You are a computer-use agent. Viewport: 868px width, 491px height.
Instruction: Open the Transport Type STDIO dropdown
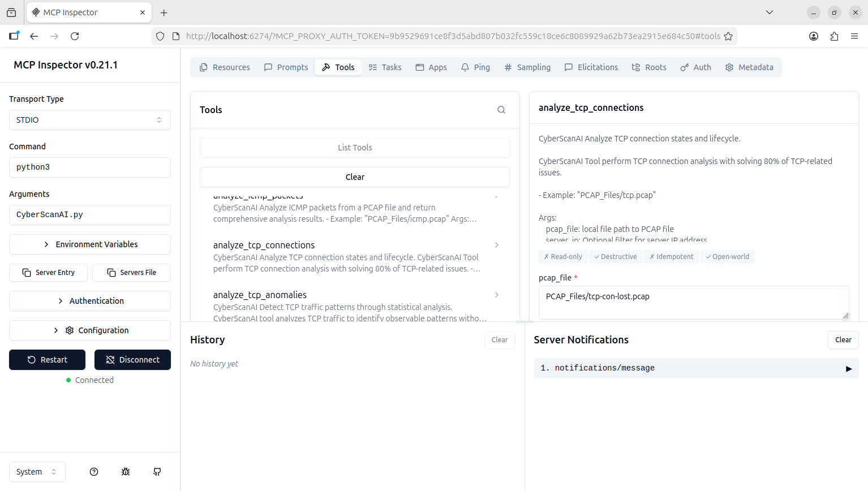tap(90, 120)
